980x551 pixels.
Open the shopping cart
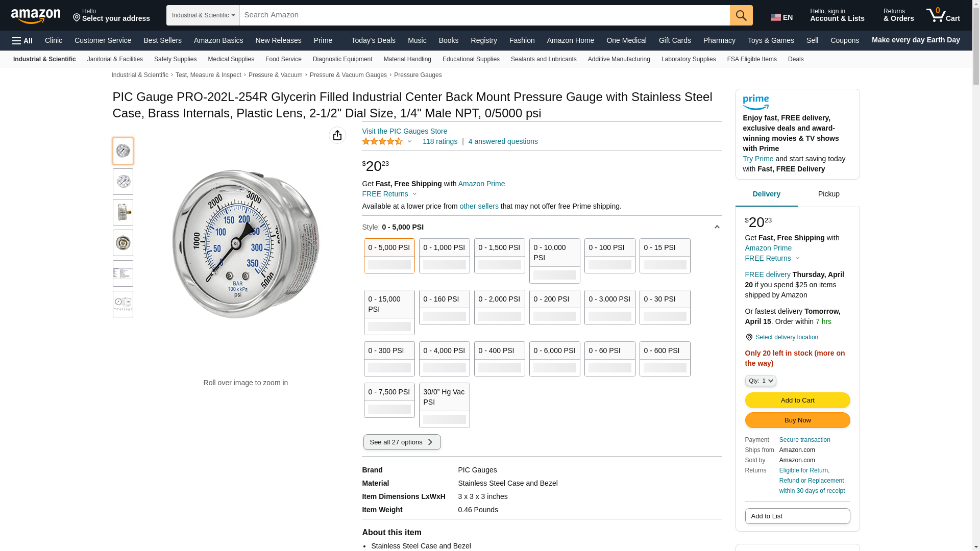[943, 15]
